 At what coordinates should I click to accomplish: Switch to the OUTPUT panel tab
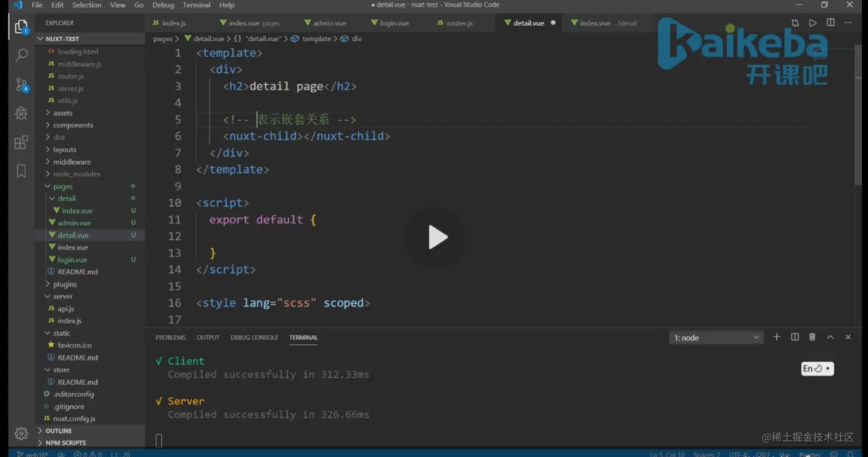[208, 338]
